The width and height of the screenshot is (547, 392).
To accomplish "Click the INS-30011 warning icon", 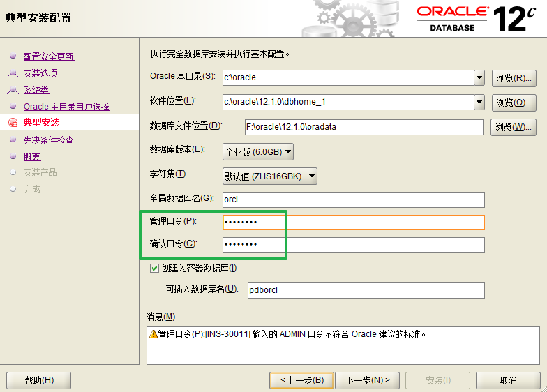I will point(153,334).
